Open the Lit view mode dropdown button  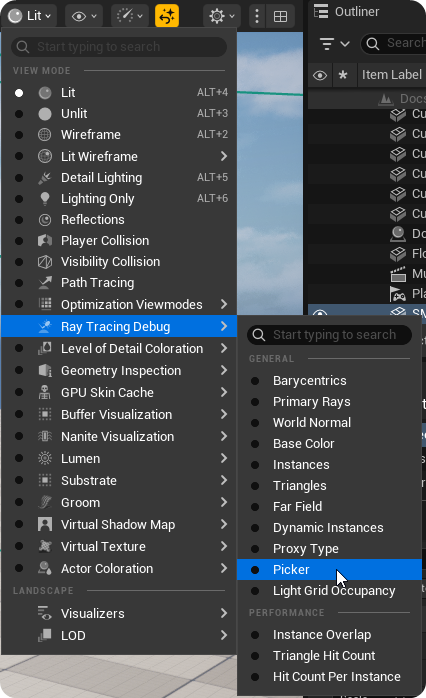(31, 16)
